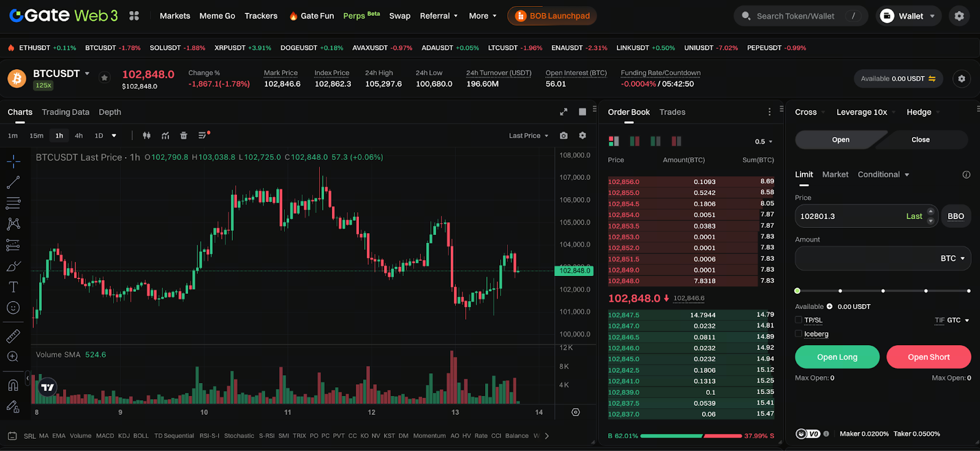980x451 pixels.
Task: Reset chart scale using the target icon
Action: click(576, 412)
